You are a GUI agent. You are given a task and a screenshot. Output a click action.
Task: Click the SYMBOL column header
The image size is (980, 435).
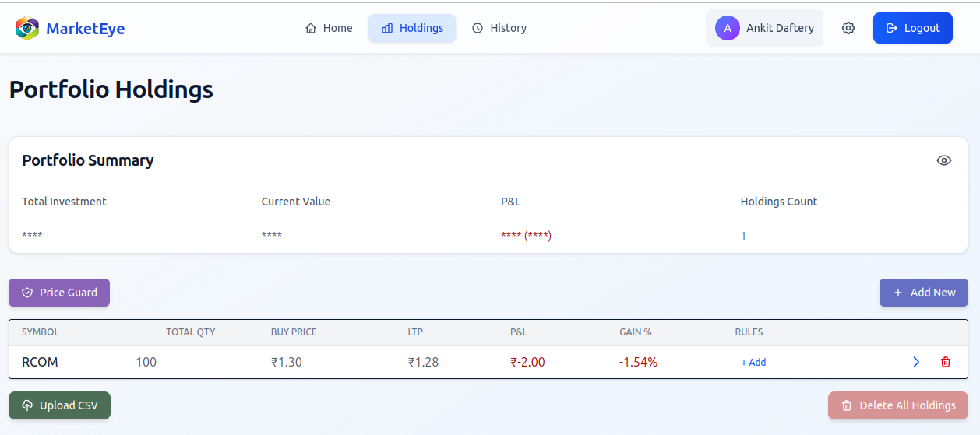41,332
